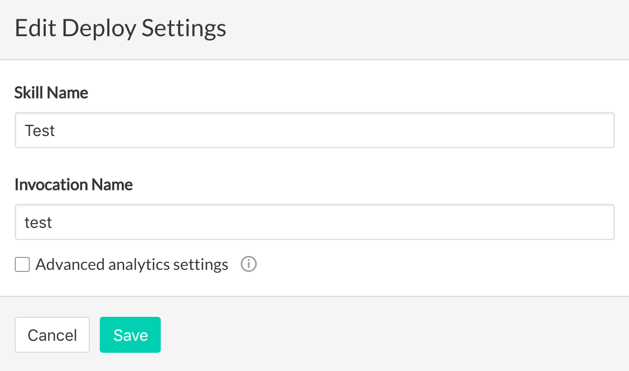Save the deploy settings
The width and height of the screenshot is (629, 371).
(130, 335)
